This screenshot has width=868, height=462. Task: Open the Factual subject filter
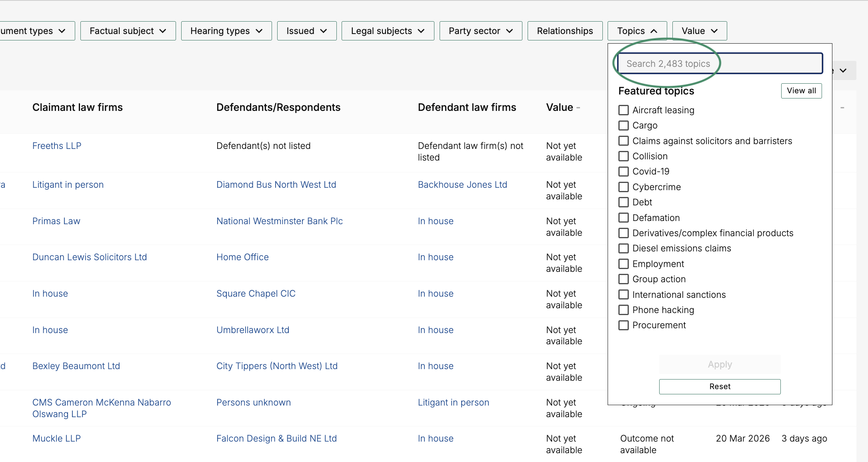coord(128,31)
